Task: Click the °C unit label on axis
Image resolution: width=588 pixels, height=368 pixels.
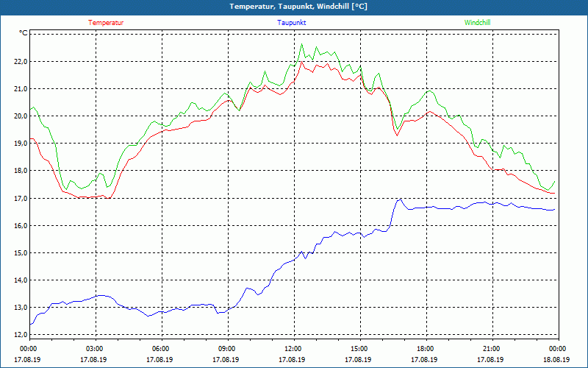Action: [24, 33]
